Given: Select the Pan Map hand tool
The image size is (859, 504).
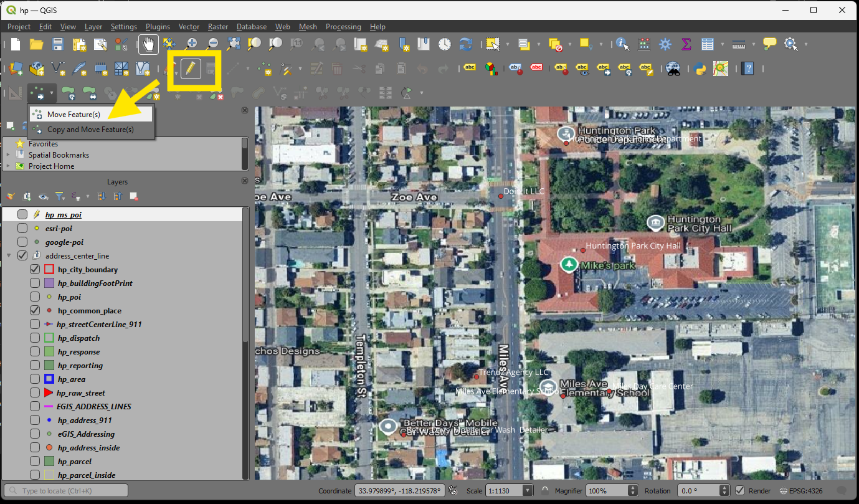Looking at the screenshot, I should point(148,44).
